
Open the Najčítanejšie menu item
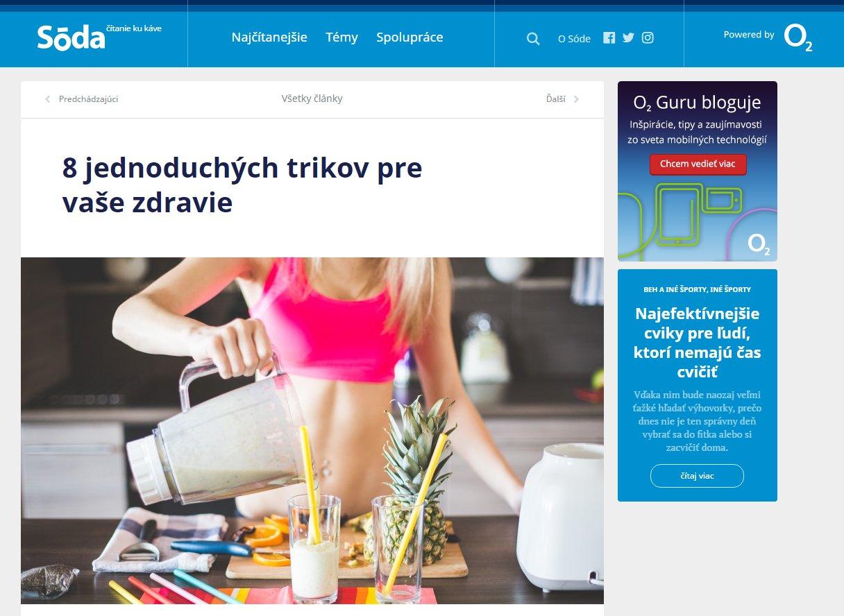pos(269,37)
